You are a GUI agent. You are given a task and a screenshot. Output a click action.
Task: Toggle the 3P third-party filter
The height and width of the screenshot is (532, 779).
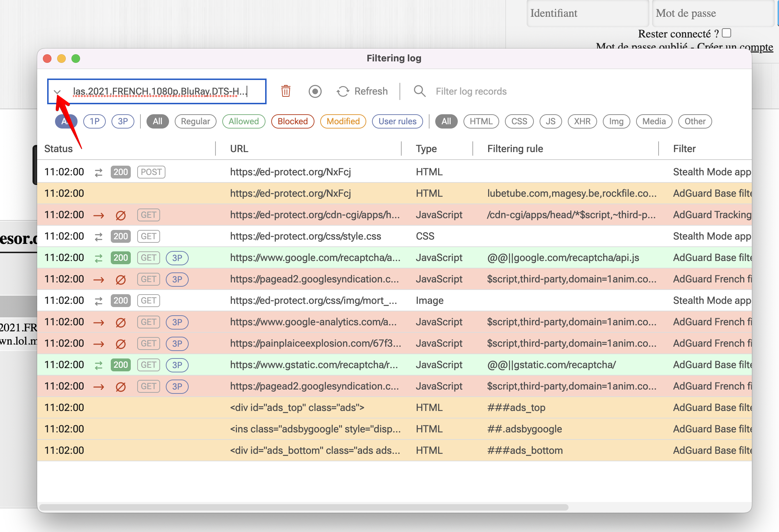click(123, 121)
